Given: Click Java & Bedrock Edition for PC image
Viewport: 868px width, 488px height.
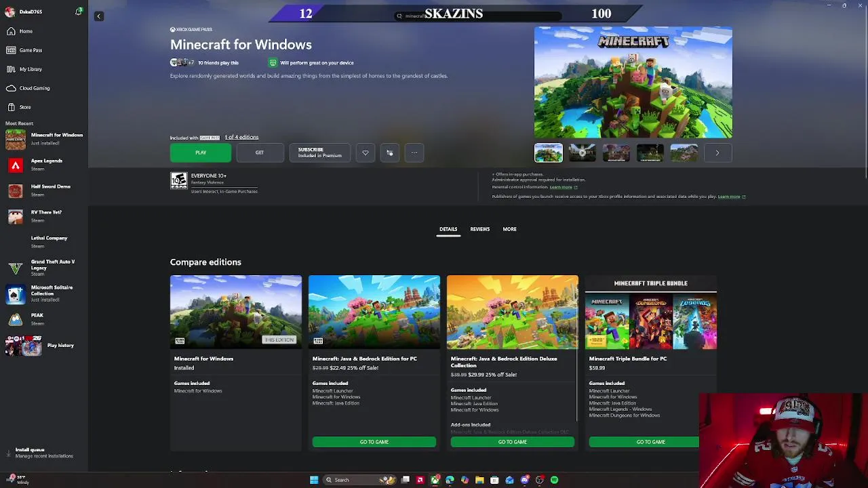Looking at the screenshot, I should pos(374,312).
